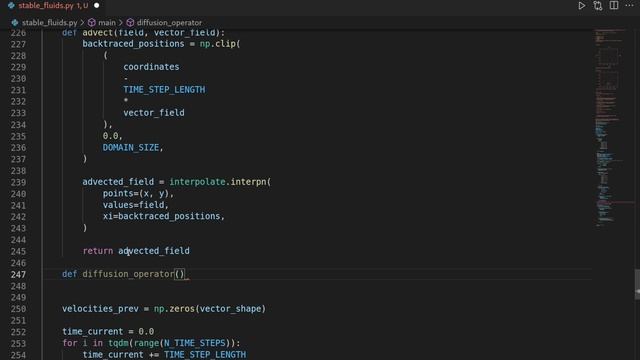Image resolution: width=640 pixels, height=360 pixels.
Task: Click the TIME_STEP_LENGTH constant on line 231
Action: click(x=164, y=90)
